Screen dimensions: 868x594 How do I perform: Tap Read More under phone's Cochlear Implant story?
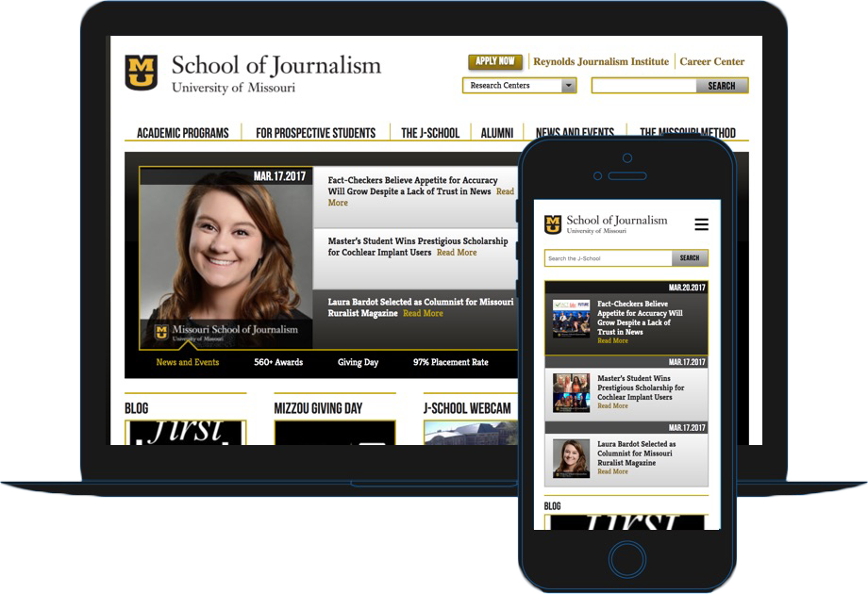[x=613, y=406]
